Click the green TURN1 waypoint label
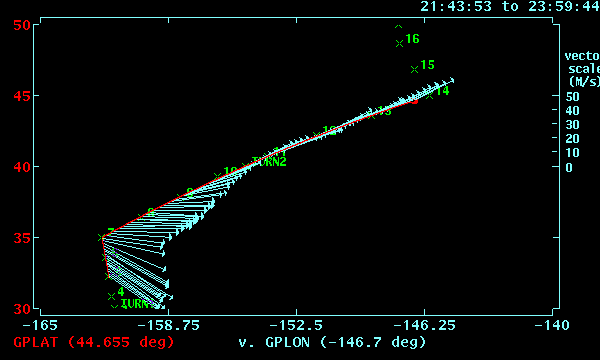The image size is (600, 360). point(137,304)
